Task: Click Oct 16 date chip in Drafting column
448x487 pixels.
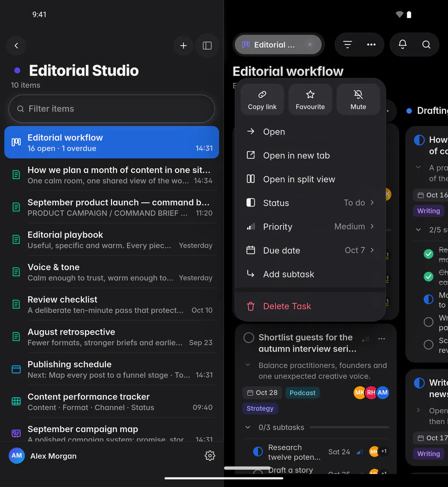Action: click(432, 195)
